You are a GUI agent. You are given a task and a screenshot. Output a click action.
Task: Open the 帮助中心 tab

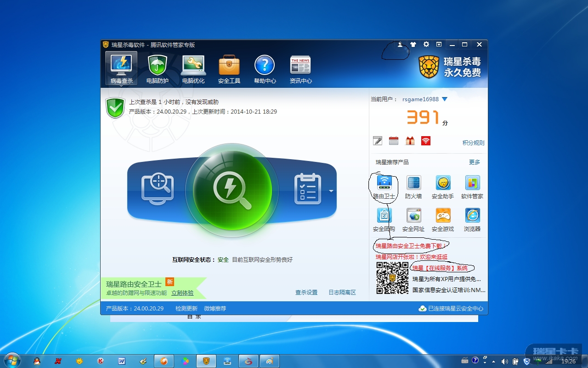pyautogui.click(x=265, y=69)
